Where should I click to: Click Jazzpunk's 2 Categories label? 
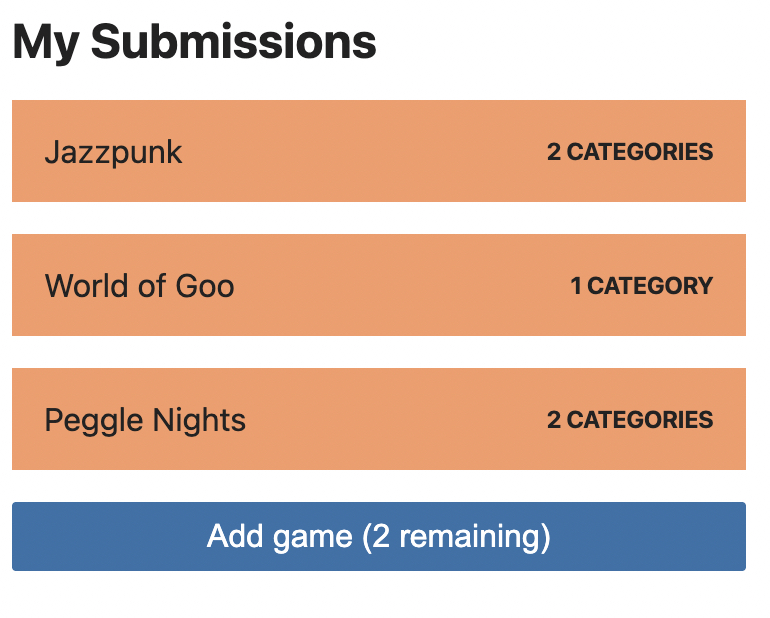click(x=629, y=152)
